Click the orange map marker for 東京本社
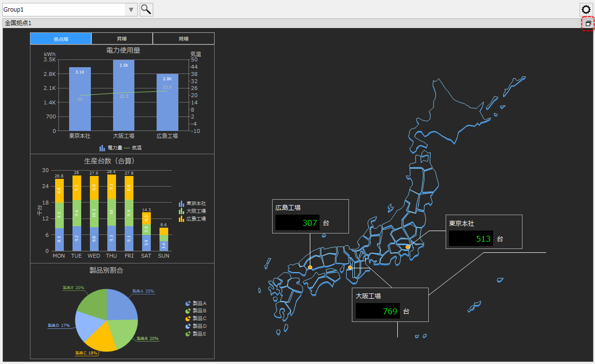 [x=407, y=247]
